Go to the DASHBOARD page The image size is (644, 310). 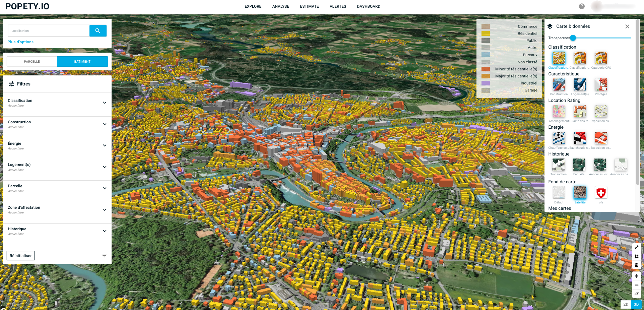point(368,6)
